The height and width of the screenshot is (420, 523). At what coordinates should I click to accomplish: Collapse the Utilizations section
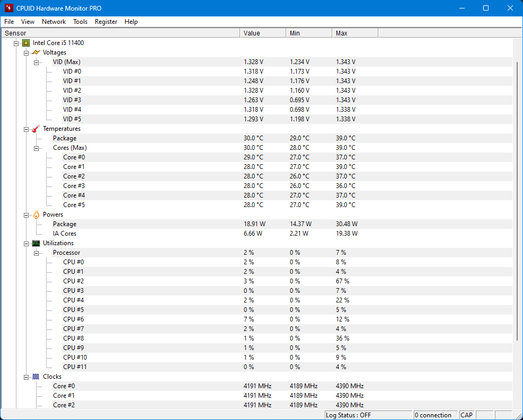pyautogui.click(x=26, y=244)
